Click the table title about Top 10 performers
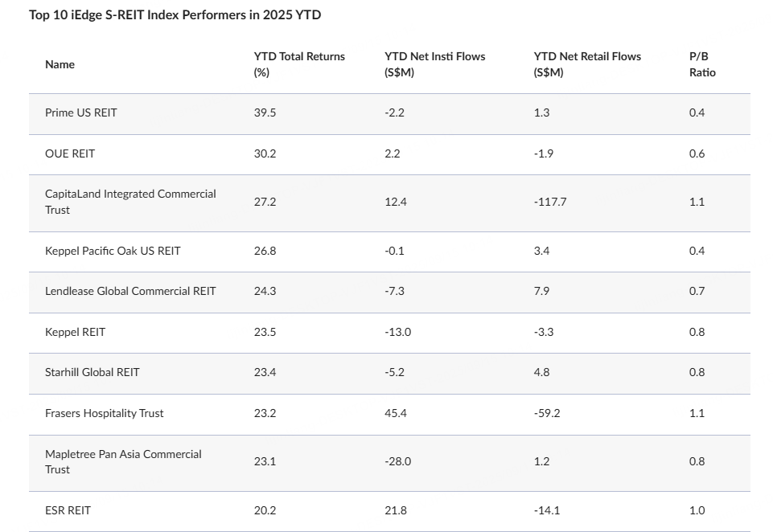773x532 pixels. coord(175,15)
